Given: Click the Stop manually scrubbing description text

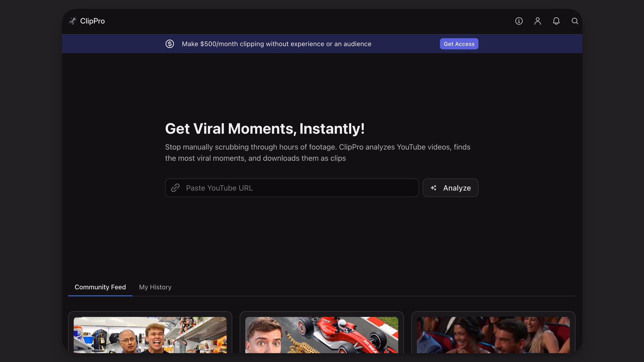Looking at the screenshot, I should [x=318, y=152].
